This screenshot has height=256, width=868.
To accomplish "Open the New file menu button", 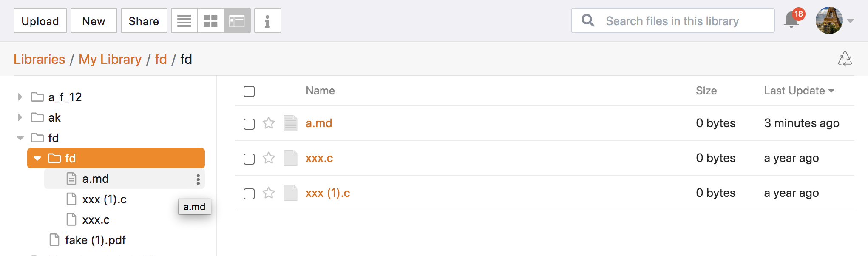I will coord(94,20).
